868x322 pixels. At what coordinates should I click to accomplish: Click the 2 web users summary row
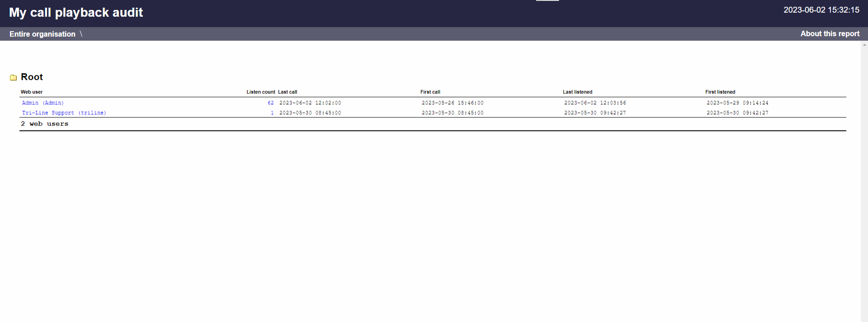(45, 124)
